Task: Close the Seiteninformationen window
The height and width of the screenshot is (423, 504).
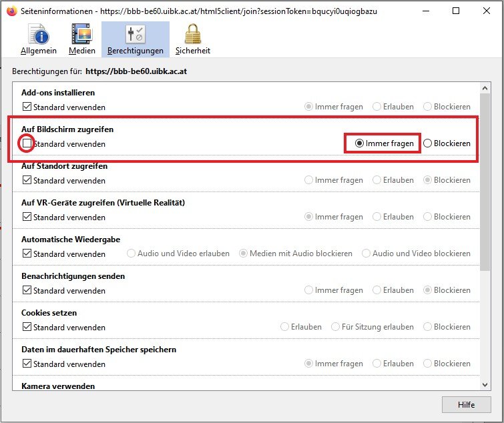Action: click(x=487, y=11)
